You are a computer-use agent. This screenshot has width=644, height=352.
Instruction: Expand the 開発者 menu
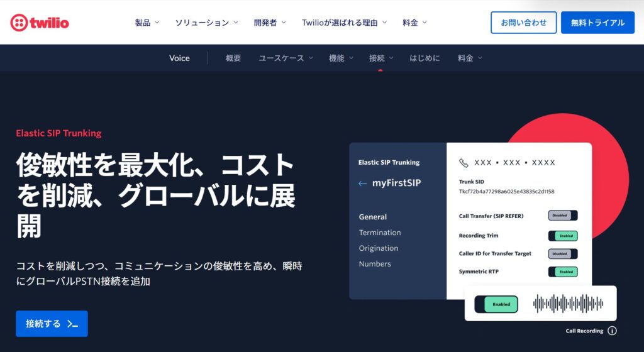pyautogui.click(x=270, y=23)
